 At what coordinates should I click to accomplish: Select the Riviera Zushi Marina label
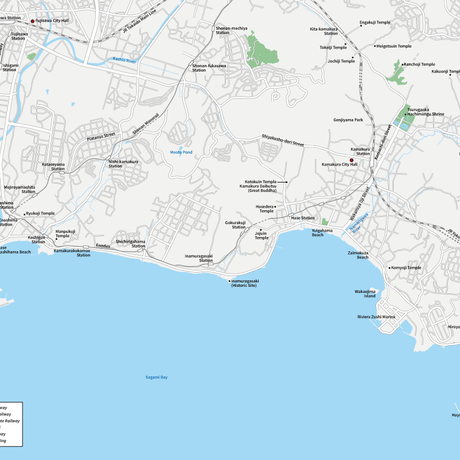tap(376, 317)
